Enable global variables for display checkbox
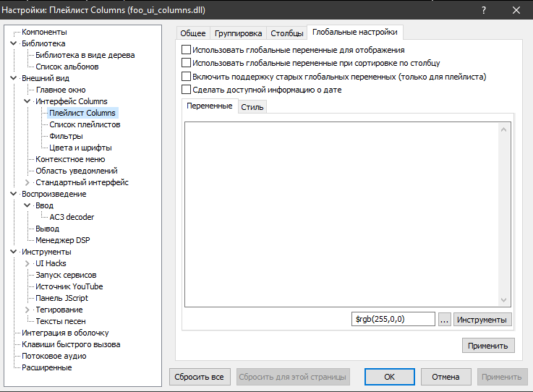Screen dimensions: 533x392 point(187,50)
